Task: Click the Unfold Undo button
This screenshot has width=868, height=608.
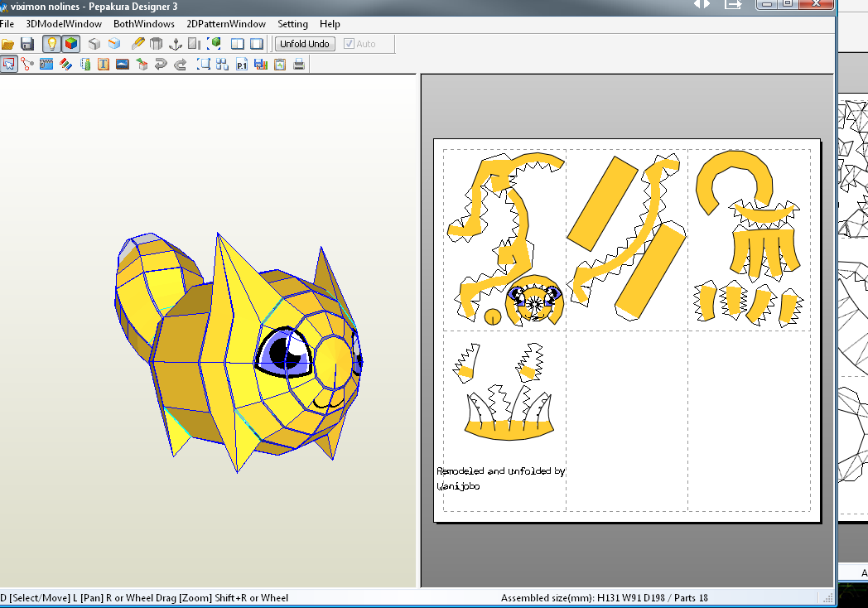Action: (305, 44)
